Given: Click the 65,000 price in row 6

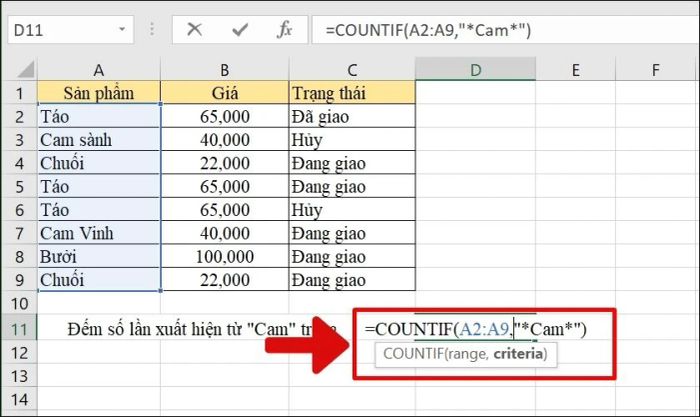Looking at the screenshot, I should pyautogui.click(x=225, y=210).
